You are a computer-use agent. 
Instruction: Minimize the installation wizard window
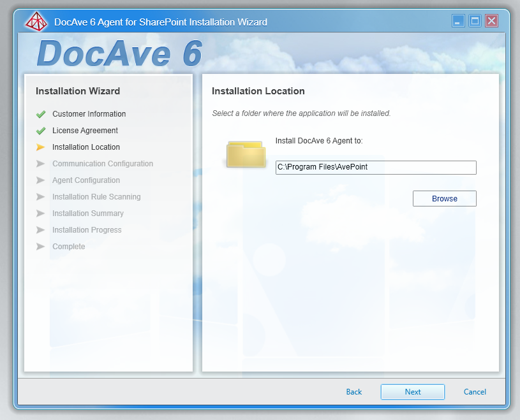(x=458, y=20)
